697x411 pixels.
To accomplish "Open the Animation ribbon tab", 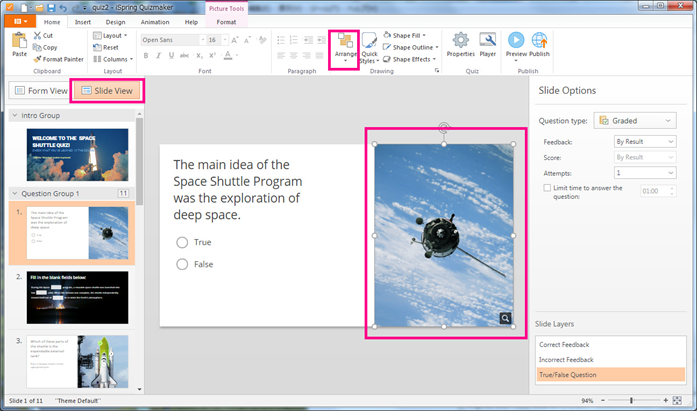I will [x=155, y=22].
